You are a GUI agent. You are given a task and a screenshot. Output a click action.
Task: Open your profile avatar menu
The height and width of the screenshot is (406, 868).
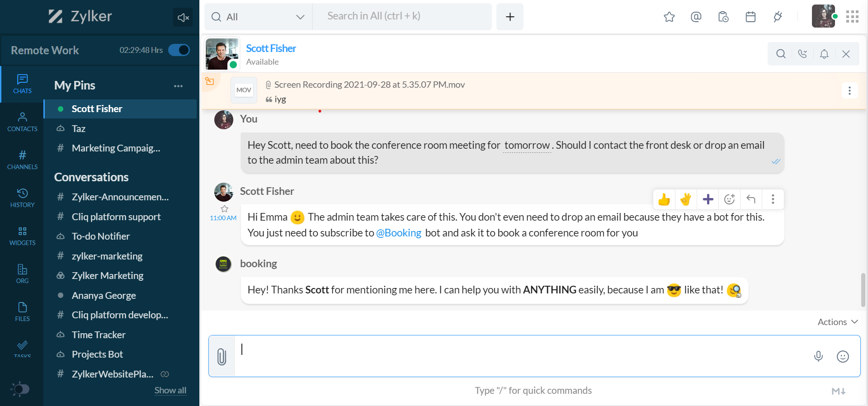point(824,16)
